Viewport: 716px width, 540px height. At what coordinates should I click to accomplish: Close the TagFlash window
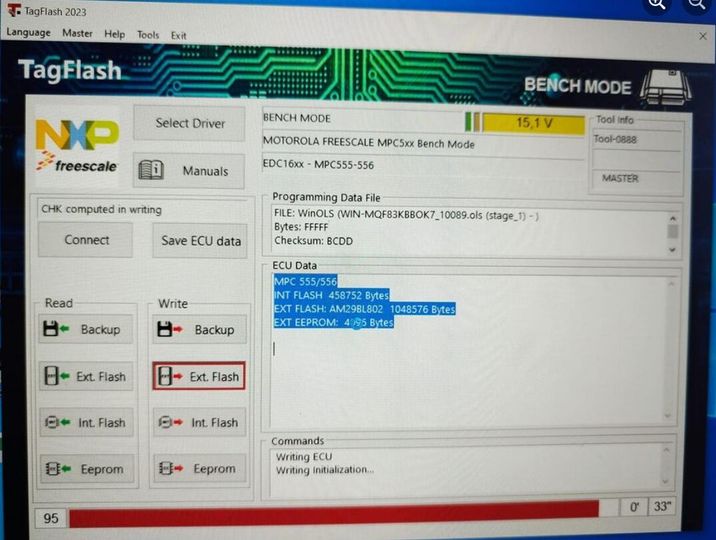click(703, 36)
